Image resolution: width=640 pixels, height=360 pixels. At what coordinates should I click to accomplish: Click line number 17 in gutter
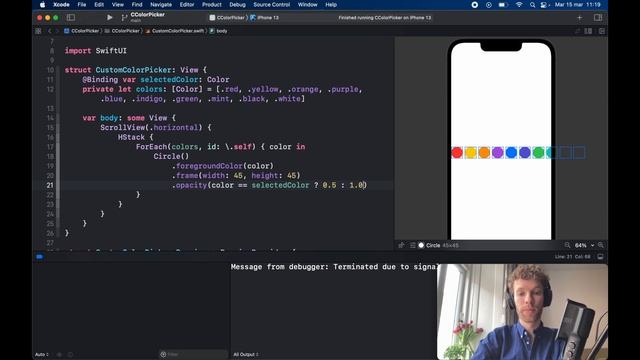(x=50, y=147)
